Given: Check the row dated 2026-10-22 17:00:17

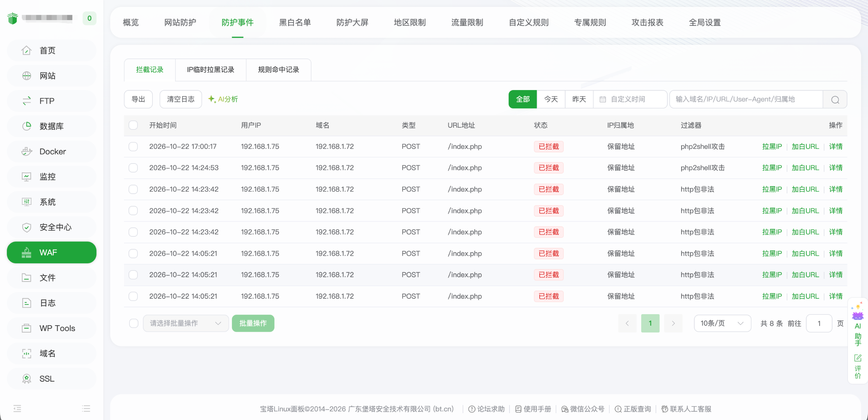Looking at the screenshot, I should [133, 146].
